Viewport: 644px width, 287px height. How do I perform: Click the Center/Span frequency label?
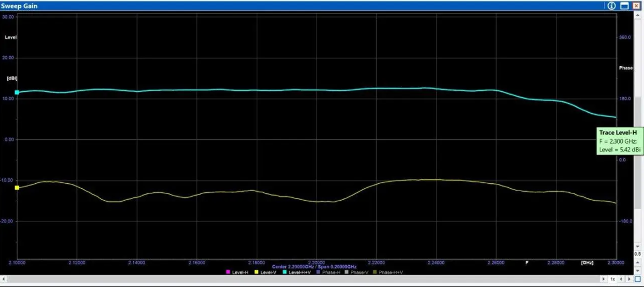pyautogui.click(x=314, y=266)
